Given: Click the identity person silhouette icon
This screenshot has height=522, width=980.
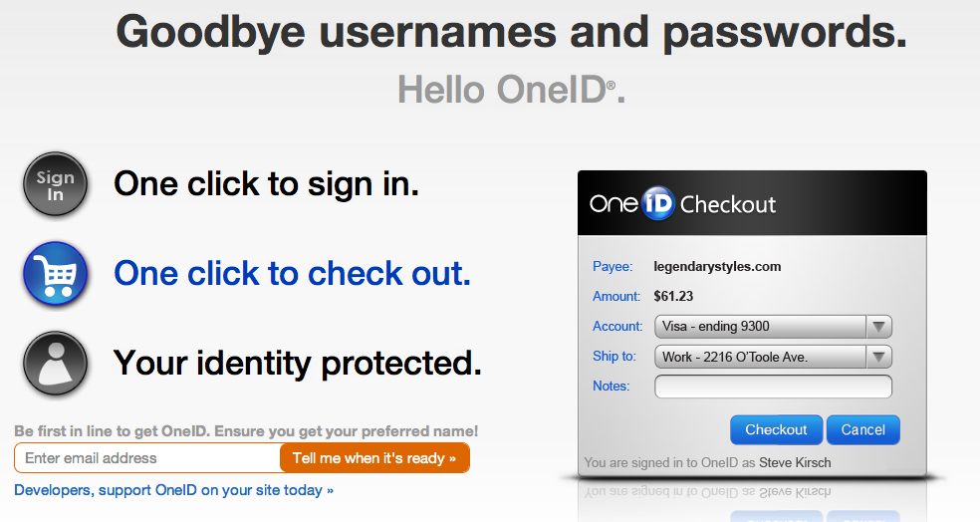Looking at the screenshot, I should (56, 363).
